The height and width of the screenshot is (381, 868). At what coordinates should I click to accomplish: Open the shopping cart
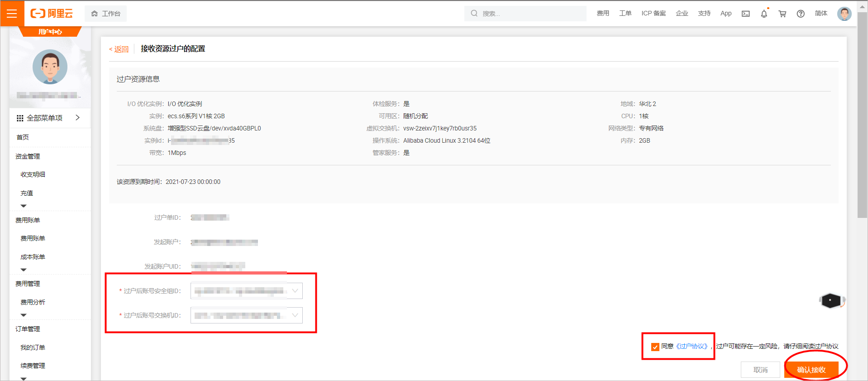click(782, 14)
